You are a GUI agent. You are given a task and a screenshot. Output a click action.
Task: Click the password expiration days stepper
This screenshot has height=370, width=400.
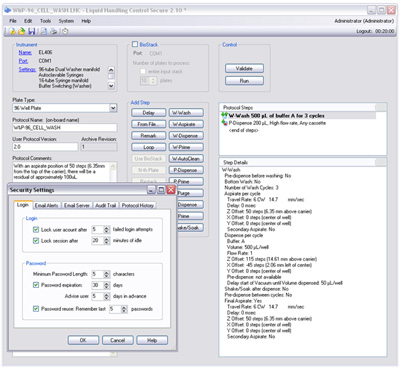[106, 285]
